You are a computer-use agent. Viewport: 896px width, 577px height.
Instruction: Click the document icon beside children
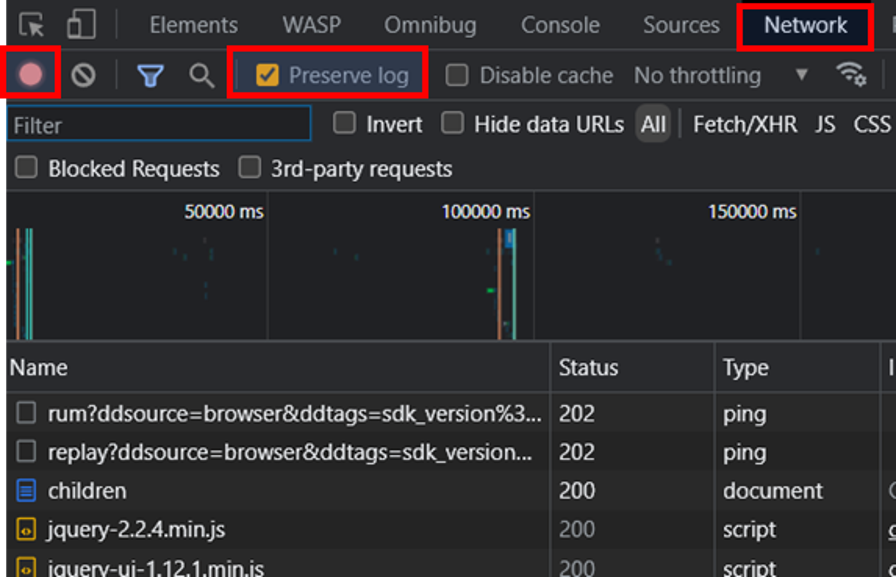(x=26, y=491)
